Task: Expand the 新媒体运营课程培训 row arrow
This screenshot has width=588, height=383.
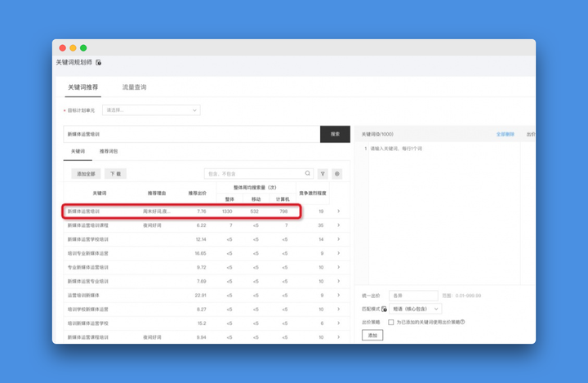Action: 339,336
